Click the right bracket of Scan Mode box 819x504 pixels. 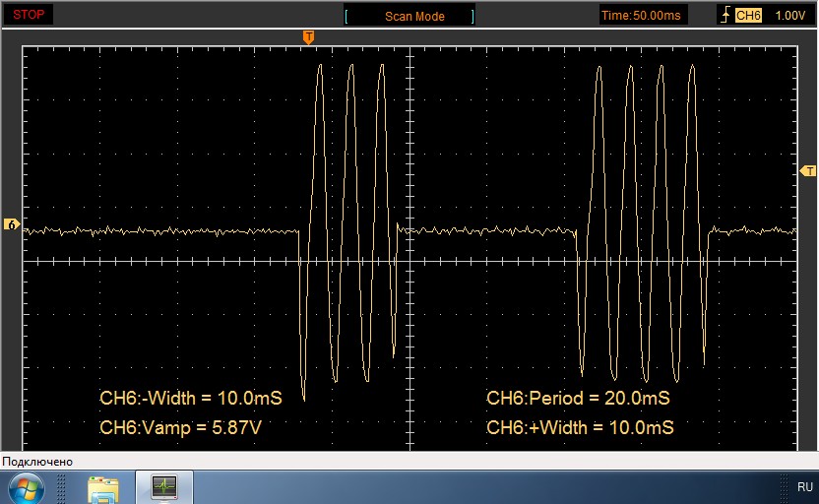472,16
